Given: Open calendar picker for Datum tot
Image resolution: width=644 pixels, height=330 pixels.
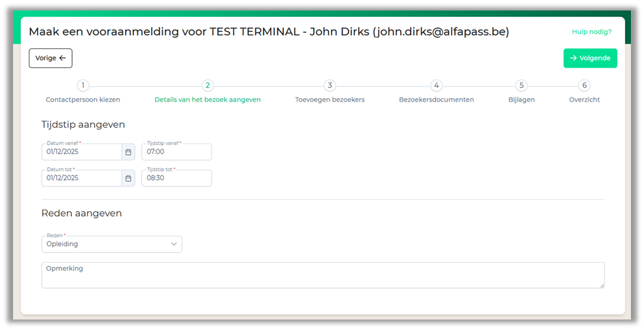Looking at the screenshot, I should 128,178.
